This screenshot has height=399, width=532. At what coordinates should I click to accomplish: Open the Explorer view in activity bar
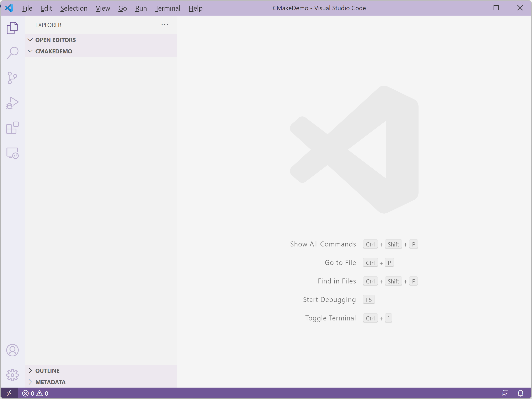[x=12, y=28]
